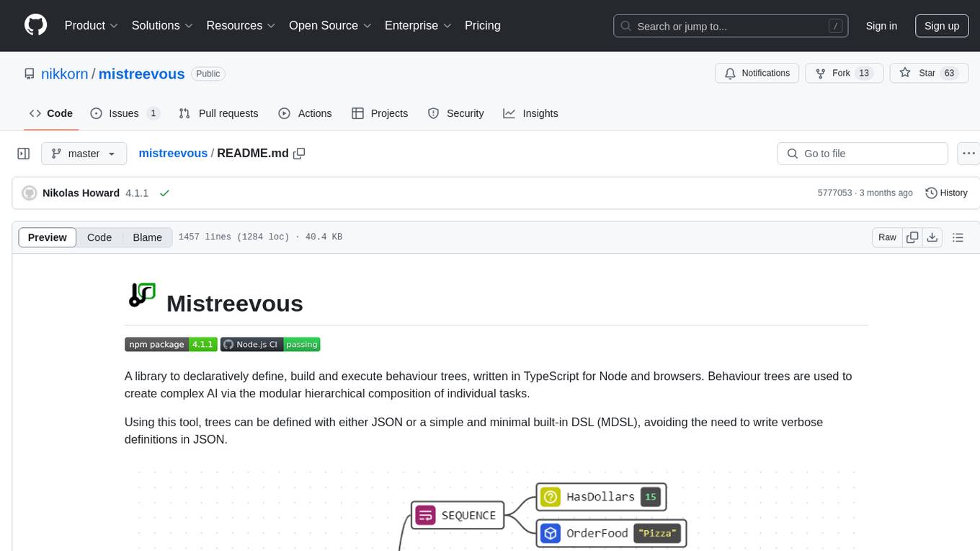The width and height of the screenshot is (980, 551).
Task: Select the Preview view
Action: pos(48,237)
